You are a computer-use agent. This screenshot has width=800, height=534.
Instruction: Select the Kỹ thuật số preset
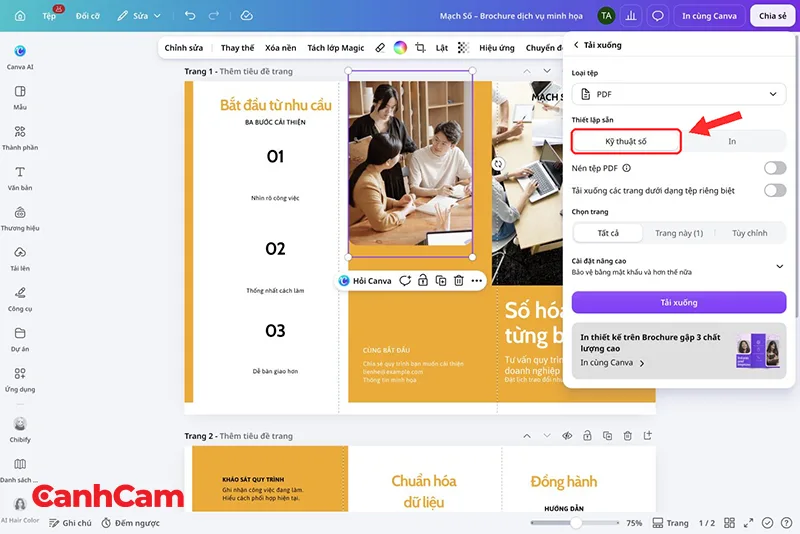626,141
